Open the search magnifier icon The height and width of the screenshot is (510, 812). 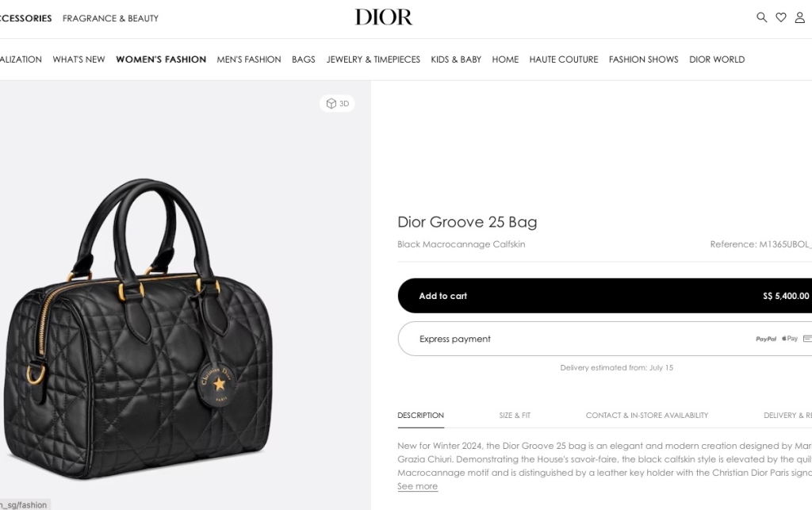(x=761, y=17)
